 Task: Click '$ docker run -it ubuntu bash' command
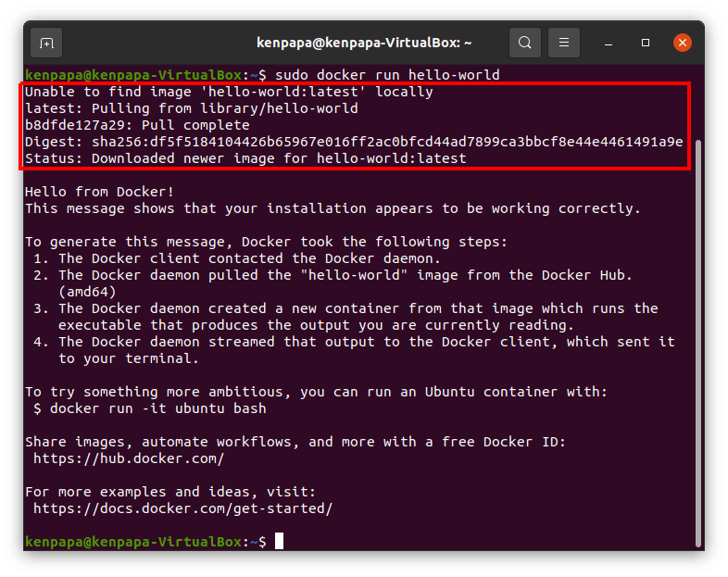[149, 409]
